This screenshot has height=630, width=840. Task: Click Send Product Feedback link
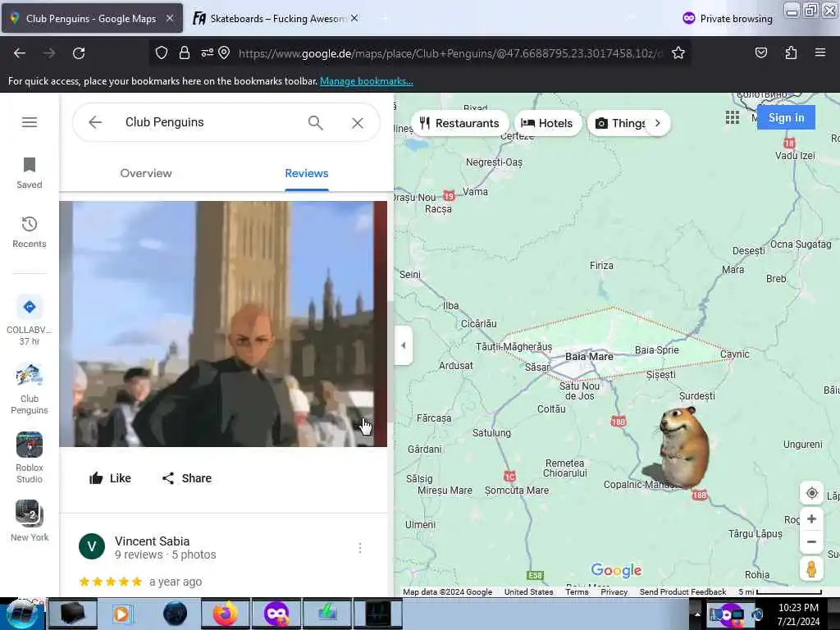pos(682,592)
